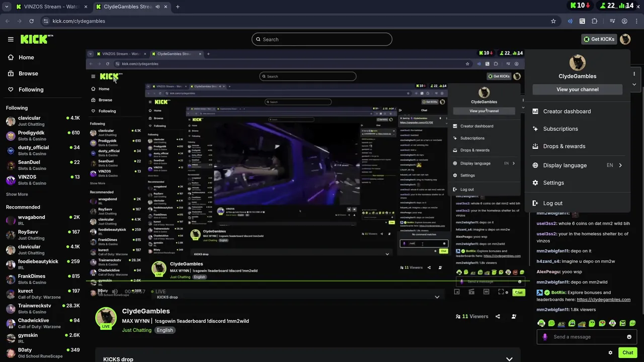Click the Kick search field
The height and width of the screenshot is (362, 644).
tap(322, 39)
